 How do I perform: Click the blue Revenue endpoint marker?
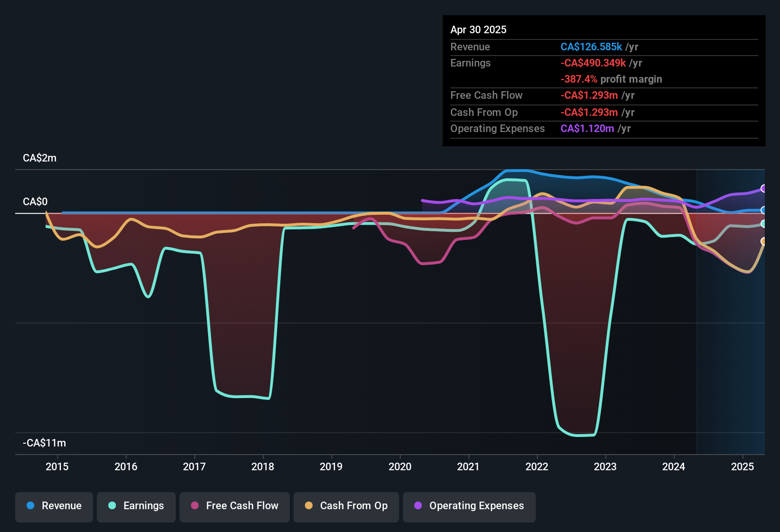[763, 210]
